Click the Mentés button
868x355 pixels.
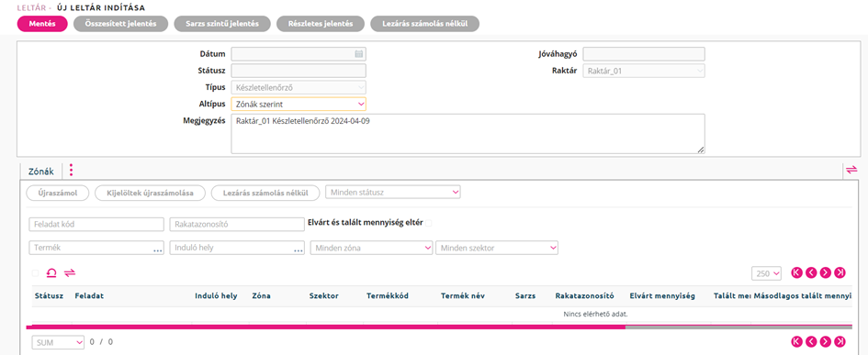pos(42,24)
